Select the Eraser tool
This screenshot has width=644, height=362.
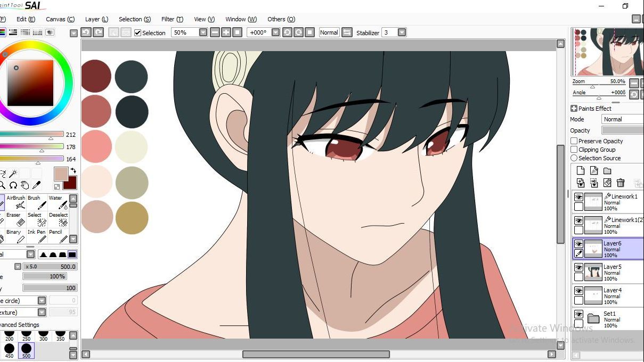click(x=15, y=219)
